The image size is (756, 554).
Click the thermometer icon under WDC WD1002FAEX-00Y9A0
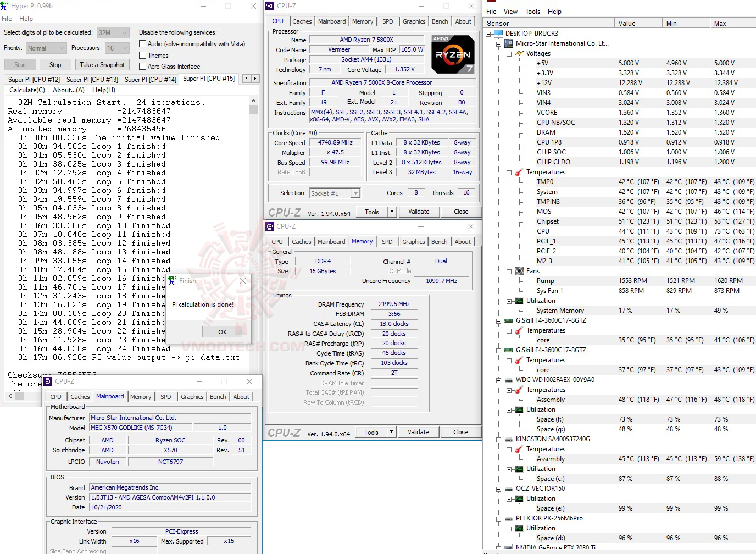pos(519,390)
